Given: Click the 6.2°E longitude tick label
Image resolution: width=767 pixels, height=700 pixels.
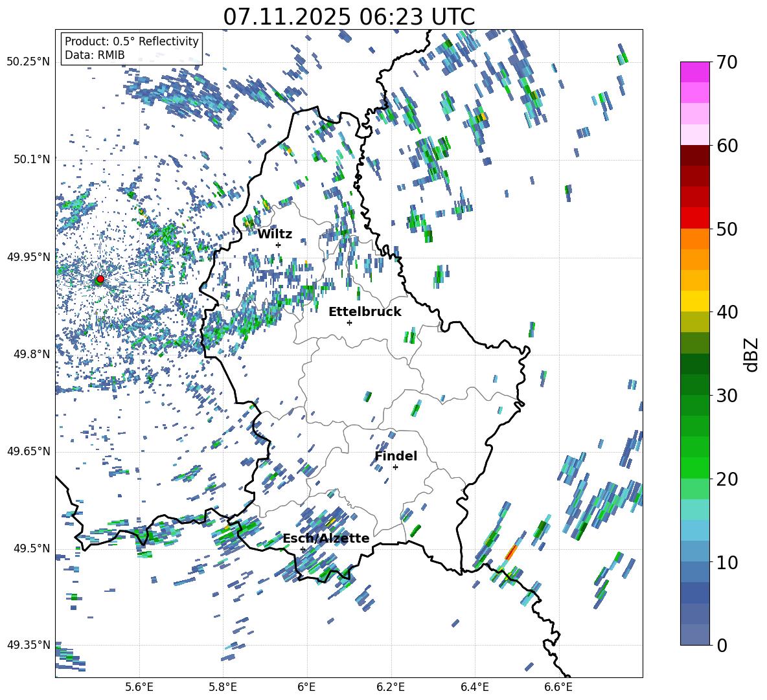Looking at the screenshot, I should click(x=391, y=687).
